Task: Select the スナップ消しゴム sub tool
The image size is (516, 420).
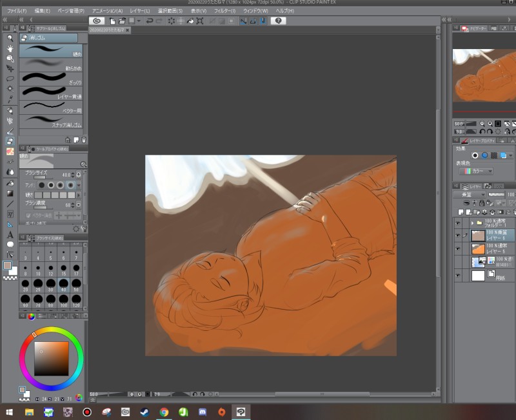Action: coord(51,121)
